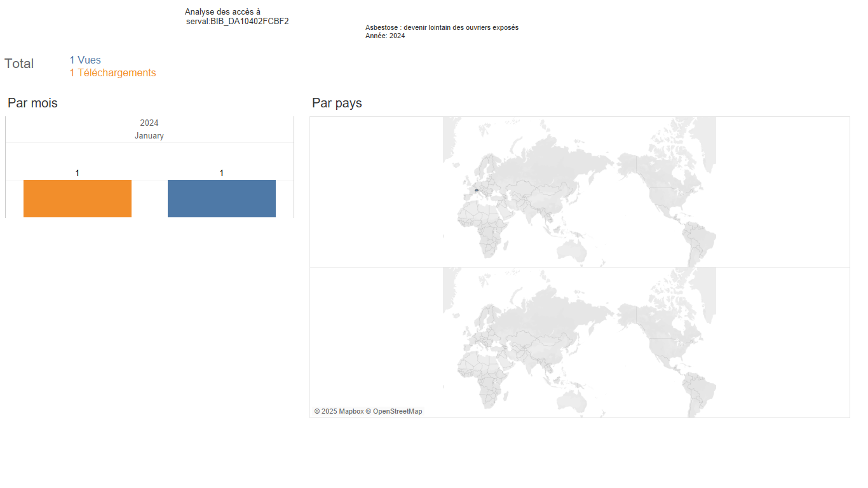
Task: Click the "January" month header
Action: coord(149,136)
